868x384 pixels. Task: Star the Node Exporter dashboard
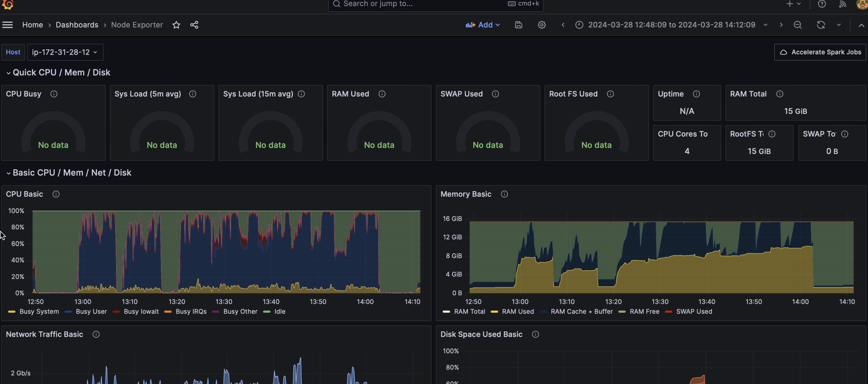176,25
